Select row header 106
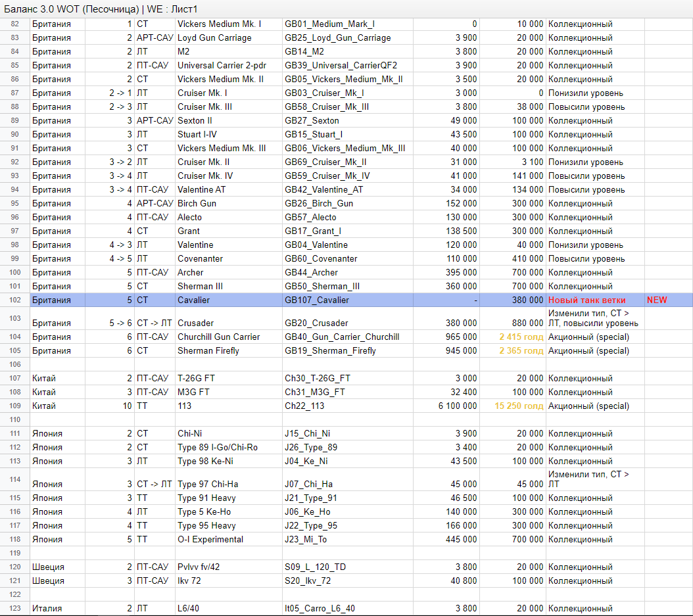The image size is (693, 616). click(15, 365)
